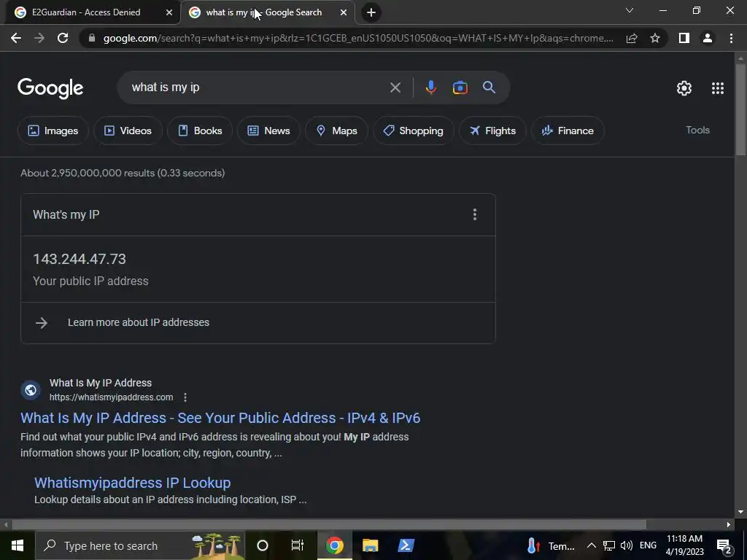747x560 pixels.
Task: Open Chrome side panel
Action: click(x=684, y=38)
